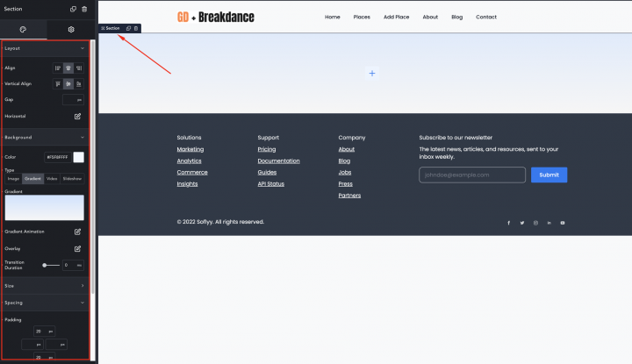Viewport: 632px width, 364px height.
Task: Open the Overlay editor
Action: (77, 248)
